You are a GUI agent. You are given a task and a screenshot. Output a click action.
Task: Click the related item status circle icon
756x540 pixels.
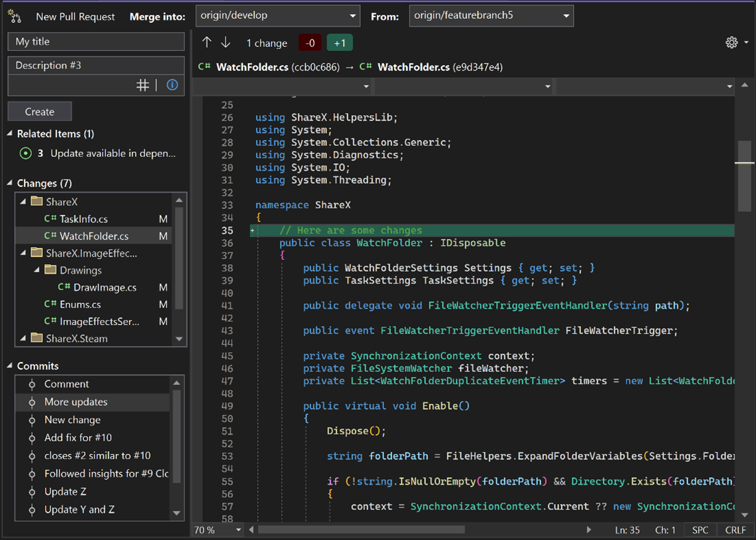point(25,153)
